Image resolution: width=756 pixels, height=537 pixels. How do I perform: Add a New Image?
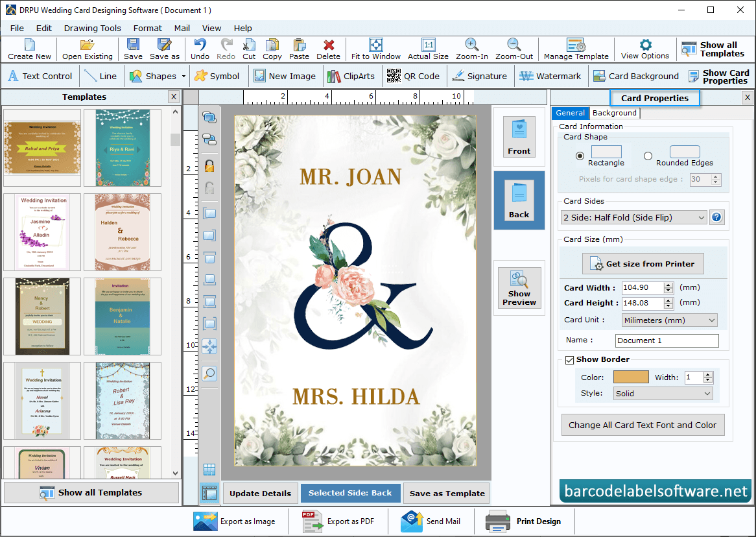tap(285, 76)
